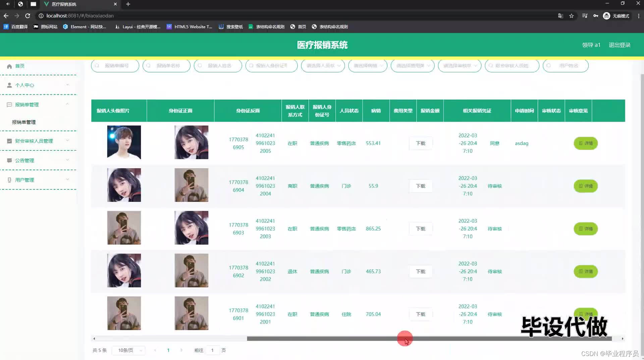The width and height of the screenshot is (644, 360).
Task: Expand the 公告管理 sidebar menu
Action: tap(39, 161)
